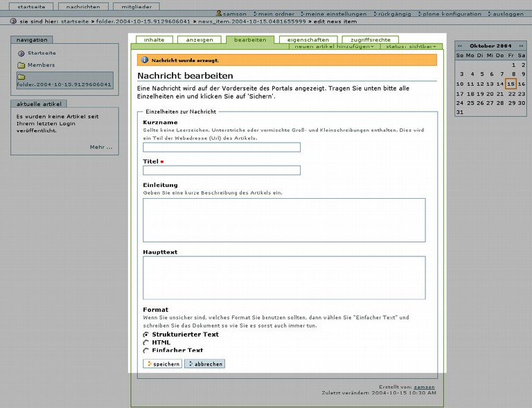The image size is (532, 408).
Task: Select the Einfacher Text radio button
Action: pos(146,351)
